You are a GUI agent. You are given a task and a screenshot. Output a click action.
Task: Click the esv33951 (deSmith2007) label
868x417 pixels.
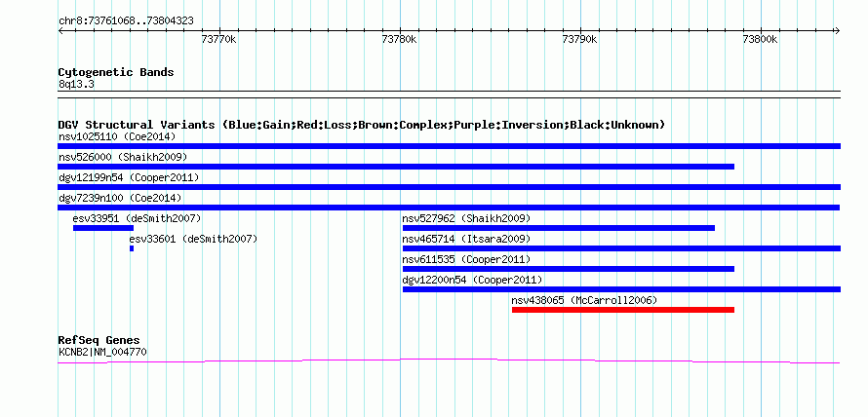(137, 218)
